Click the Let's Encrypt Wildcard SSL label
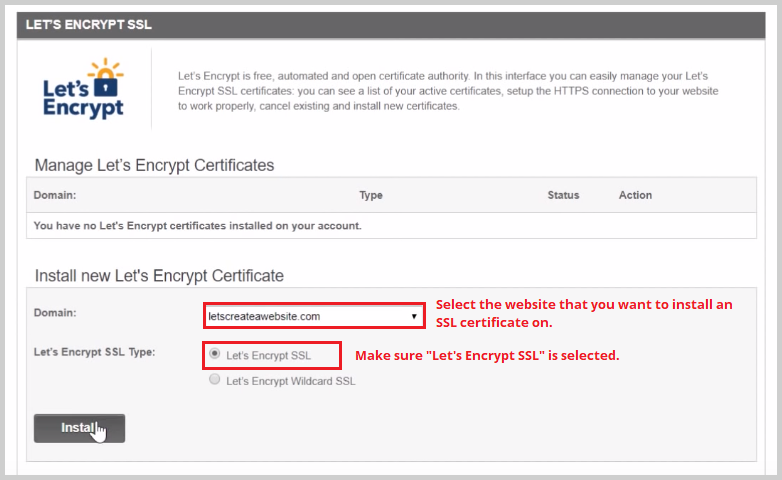 291,381
